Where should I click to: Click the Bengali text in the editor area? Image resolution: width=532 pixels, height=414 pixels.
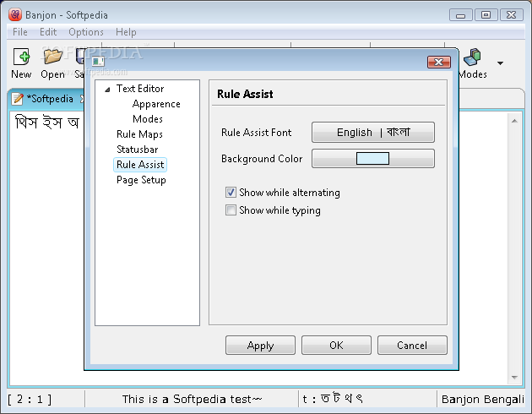[47, 122]
